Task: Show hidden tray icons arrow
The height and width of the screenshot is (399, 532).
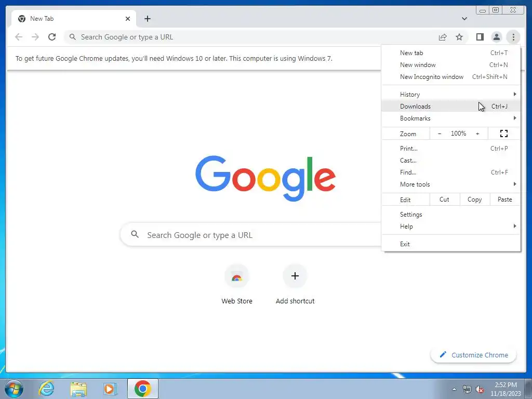Action: [454, 389]
